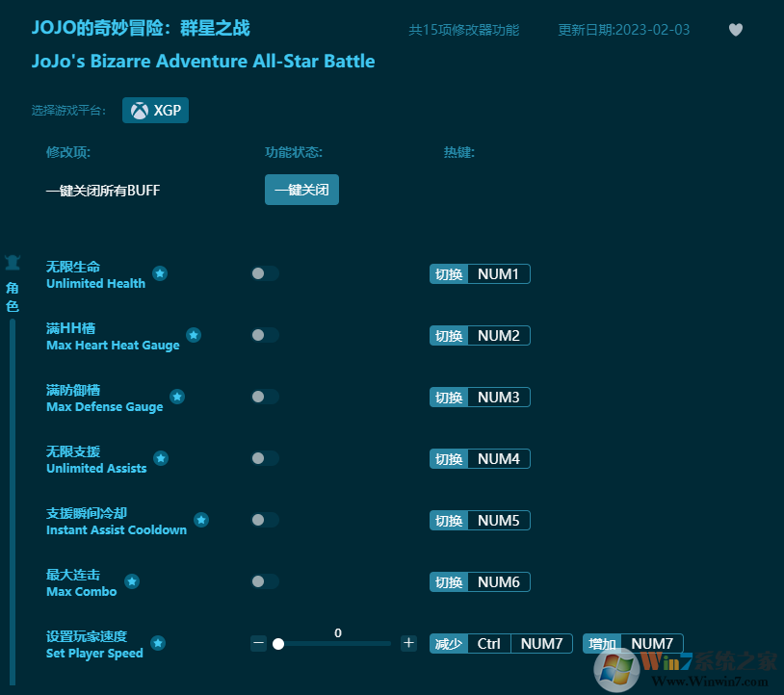Enable the Unlimited Assists toggle

pos(264,458)
